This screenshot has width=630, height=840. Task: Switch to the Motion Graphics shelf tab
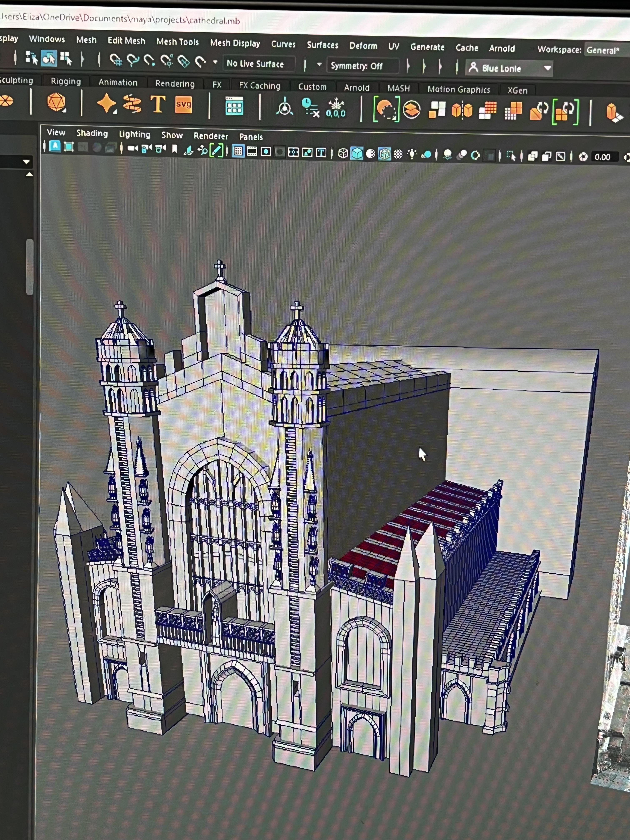pos(459,90)
